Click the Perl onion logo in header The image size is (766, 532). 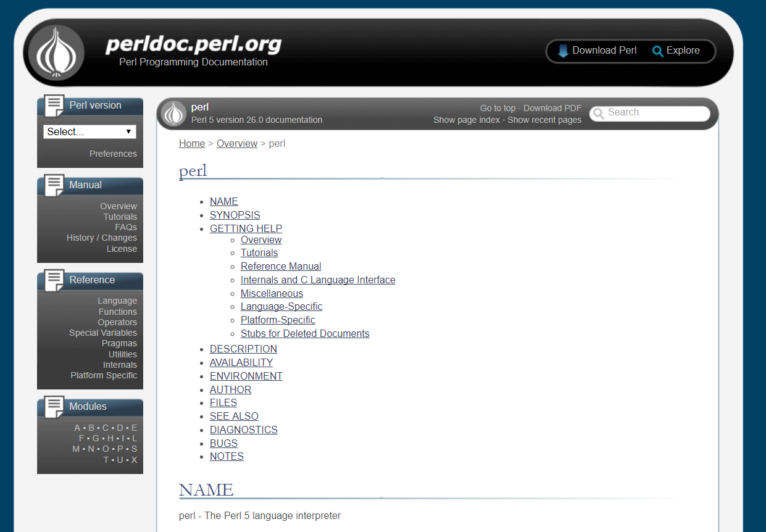point(56,52)
